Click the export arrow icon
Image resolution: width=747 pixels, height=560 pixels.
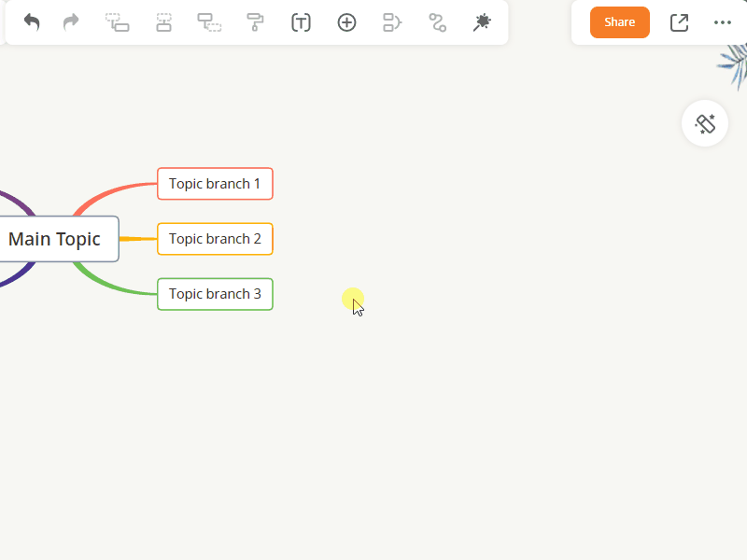click(679, 22)
